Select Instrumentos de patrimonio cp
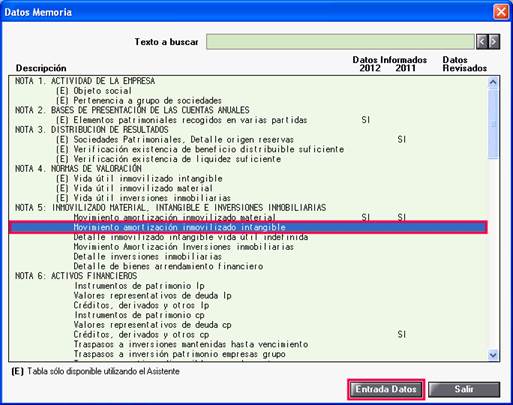513x405 pixels. pyautogui.click(x=248, y=315)
